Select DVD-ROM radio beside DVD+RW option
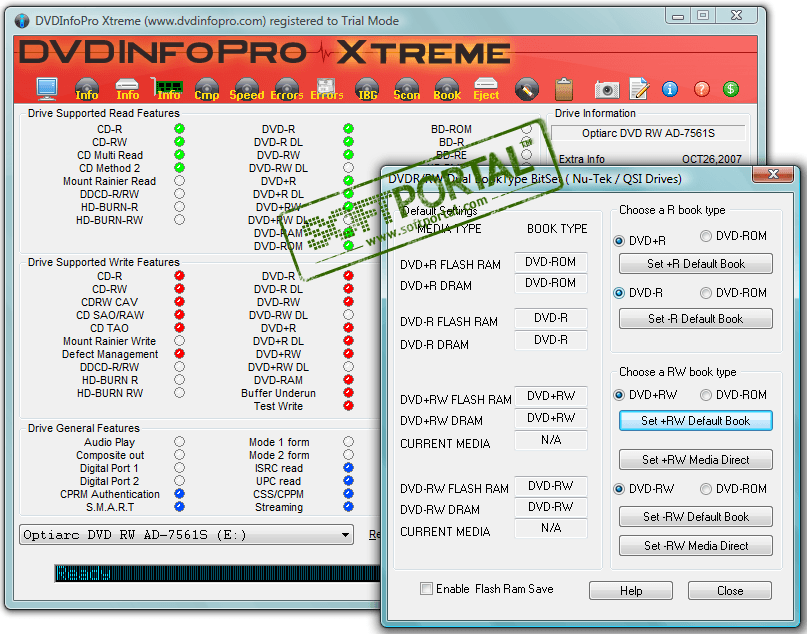The image size is (807, 634). click(706, 395)
